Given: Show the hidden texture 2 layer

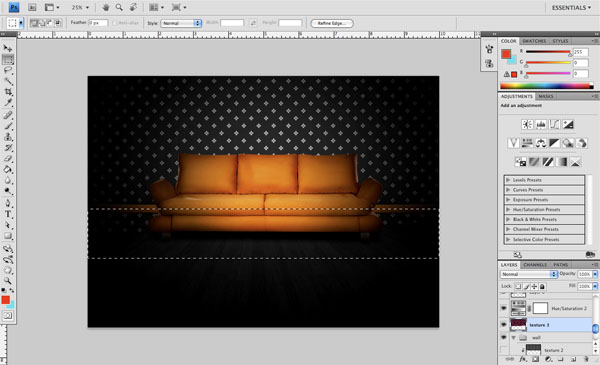Looking at the screenshot, I should 504,350.
